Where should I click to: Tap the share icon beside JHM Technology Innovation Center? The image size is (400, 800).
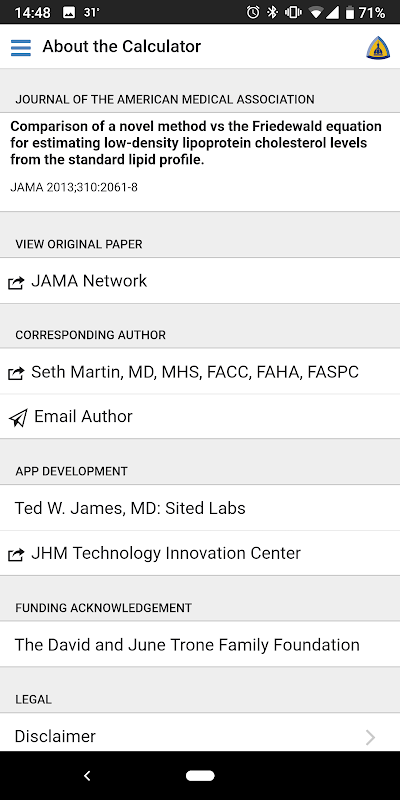coord(16,555)
